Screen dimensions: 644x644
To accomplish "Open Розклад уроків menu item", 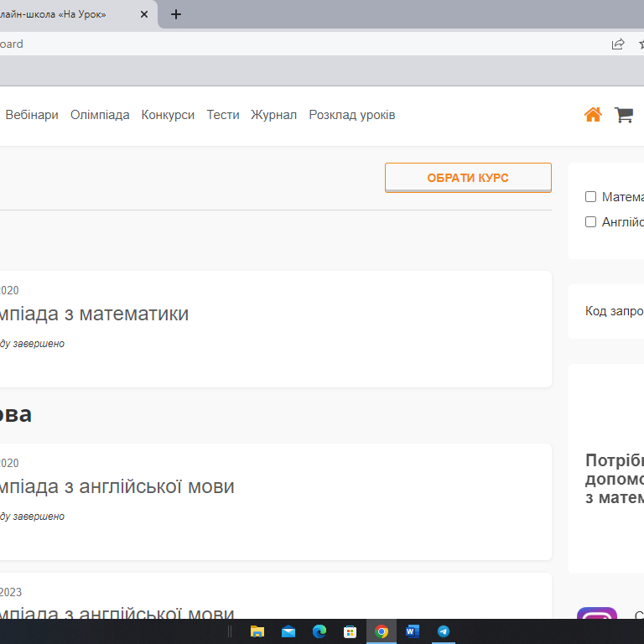I will 352,115.
